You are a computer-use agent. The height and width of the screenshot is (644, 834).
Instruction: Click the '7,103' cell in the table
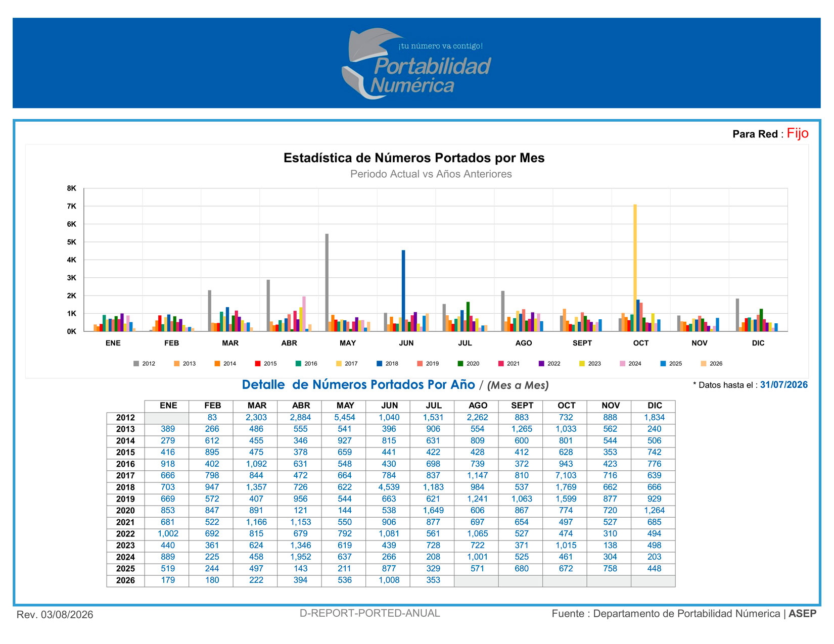(566, 476)
